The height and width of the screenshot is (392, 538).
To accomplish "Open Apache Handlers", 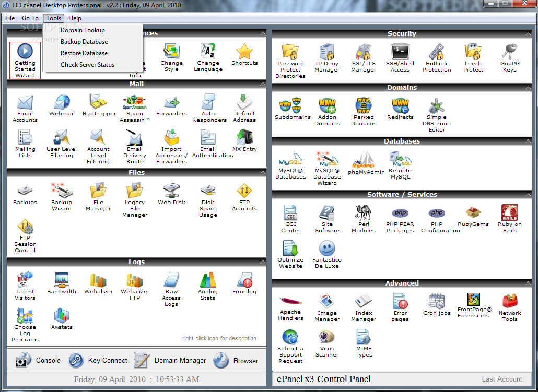I will 290,307.
